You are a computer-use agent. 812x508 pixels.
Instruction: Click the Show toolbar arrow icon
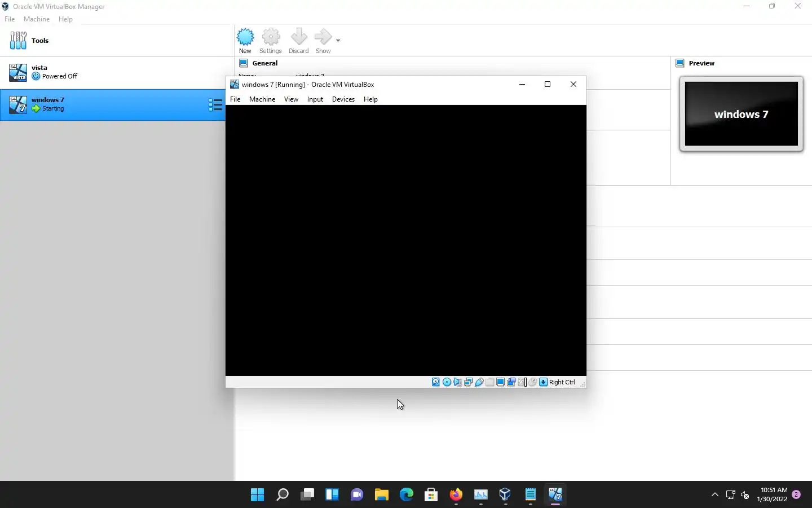[x=323, y=41]
